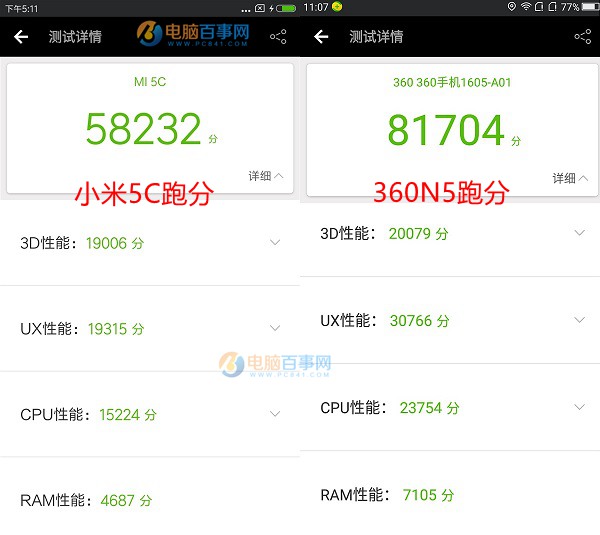The height and width of the screenshot is (535, 600).
Task: Expand the 3D性能 19006 row chevron
Action: (x=275, y=242)
